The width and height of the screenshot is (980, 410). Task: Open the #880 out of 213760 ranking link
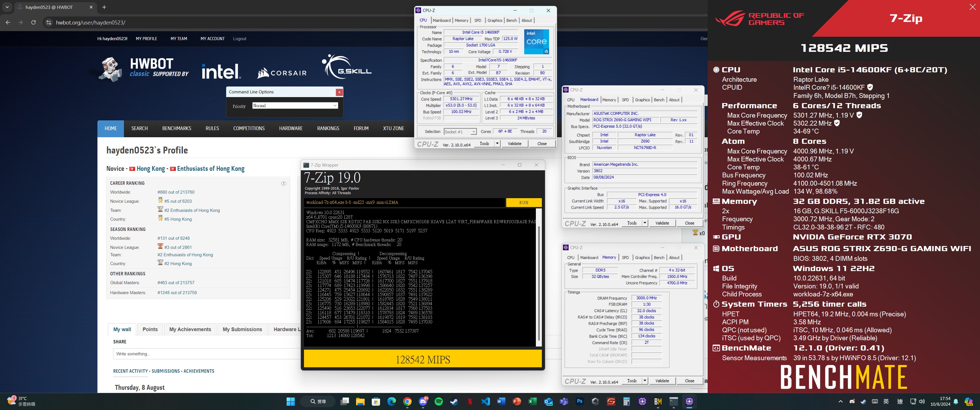point(176,192)
